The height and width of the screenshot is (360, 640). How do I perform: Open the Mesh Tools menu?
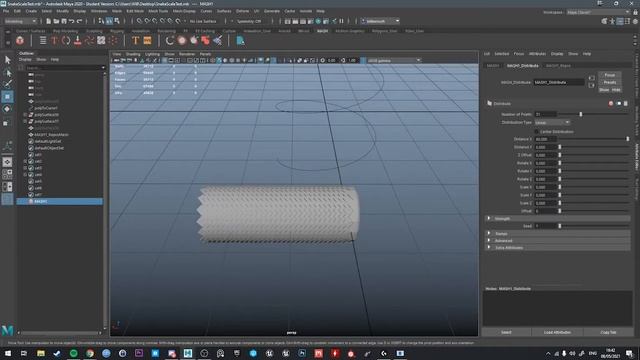coord(158,11)
